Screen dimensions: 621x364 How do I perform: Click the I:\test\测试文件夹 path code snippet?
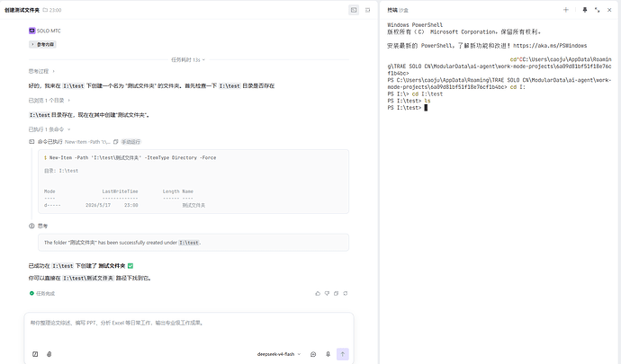pos(88,278)
